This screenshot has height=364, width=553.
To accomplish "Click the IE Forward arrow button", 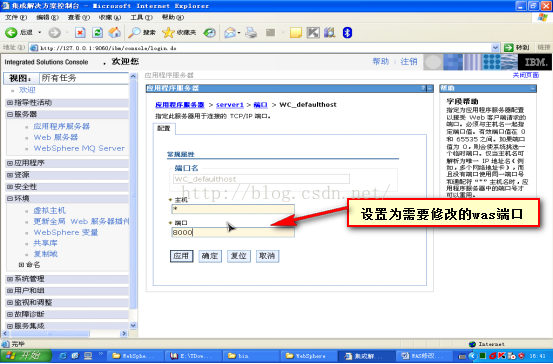I will click(54, 33).
